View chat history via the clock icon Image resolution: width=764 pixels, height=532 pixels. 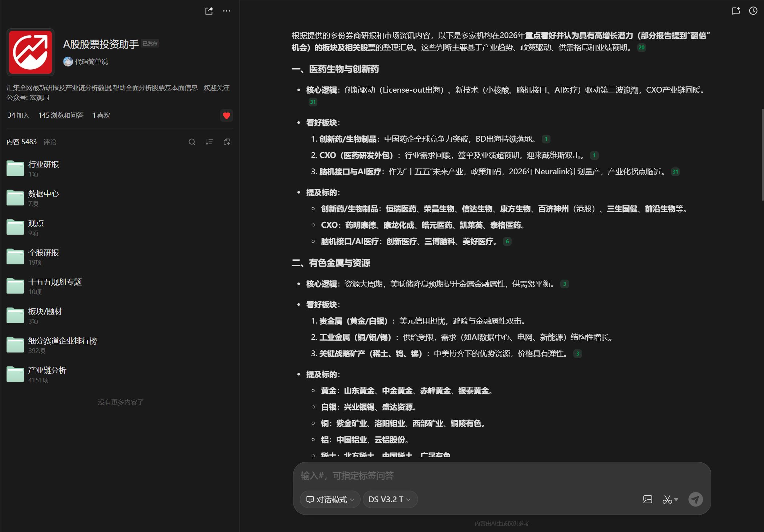pyautogui.click(x=752, y=11)
